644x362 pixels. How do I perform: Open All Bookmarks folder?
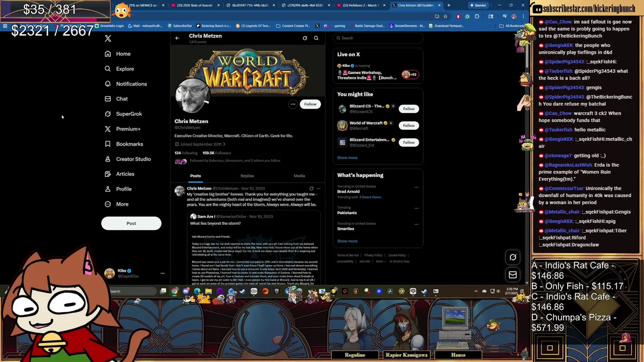pyautogui.click(x=513, y=26)
